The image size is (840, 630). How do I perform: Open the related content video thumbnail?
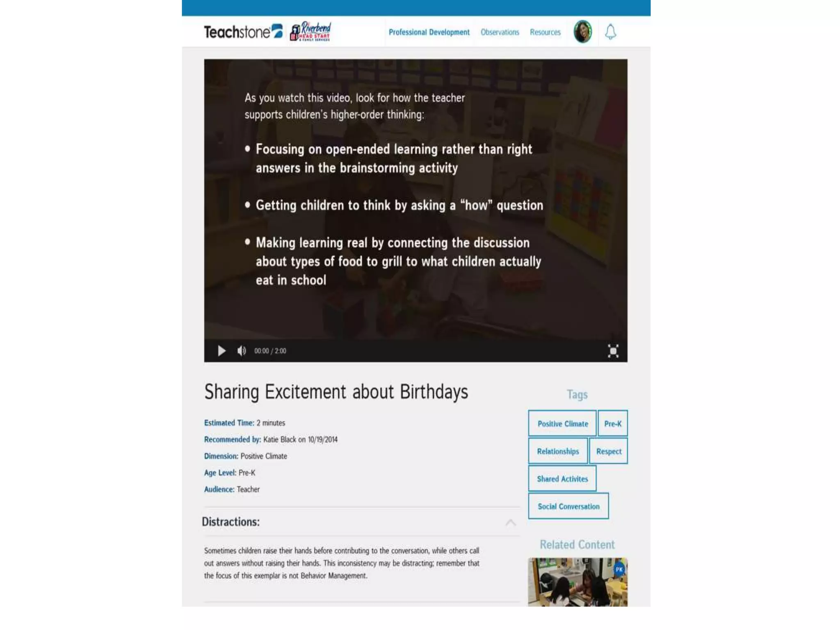(x=574, y=584)
